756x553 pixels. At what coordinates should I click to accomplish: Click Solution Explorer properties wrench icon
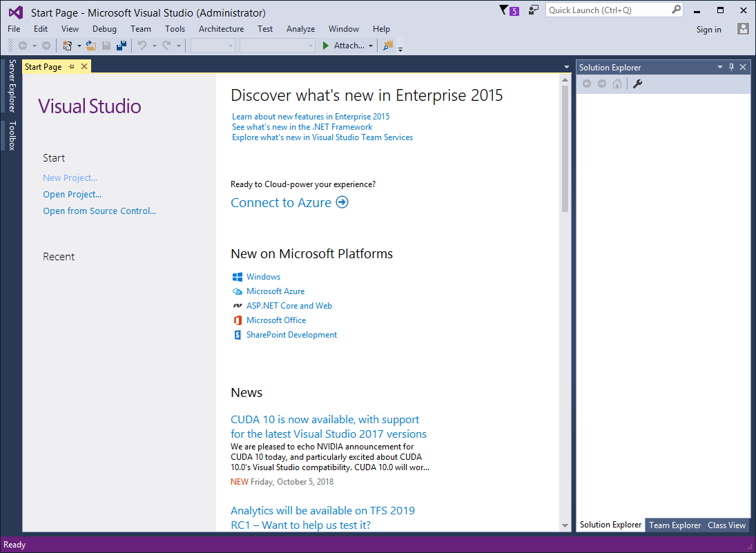[637, 84]
